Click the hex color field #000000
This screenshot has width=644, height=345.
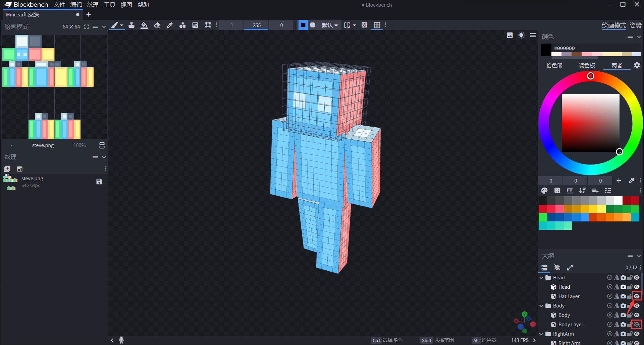[596, 48]
